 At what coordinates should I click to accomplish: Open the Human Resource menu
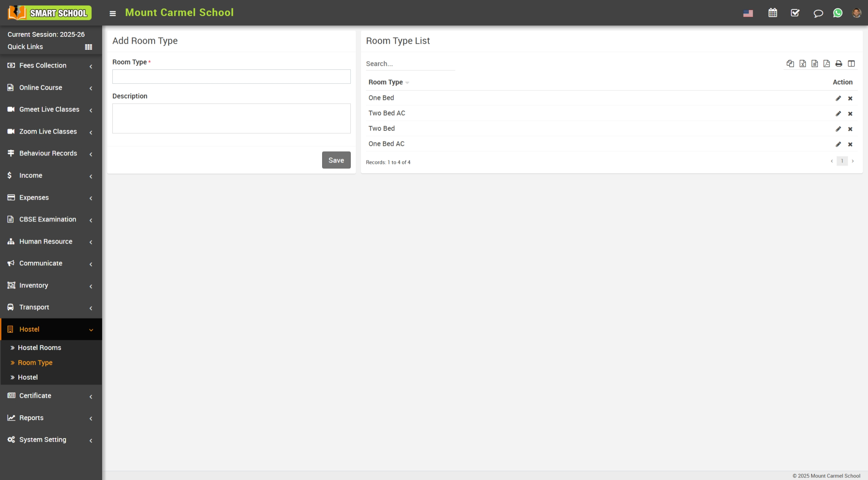(51, 241)
